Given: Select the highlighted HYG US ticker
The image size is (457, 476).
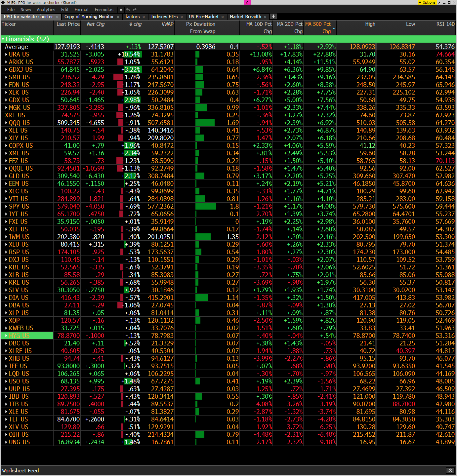Looking at the screenshot, I should point(27,336).
